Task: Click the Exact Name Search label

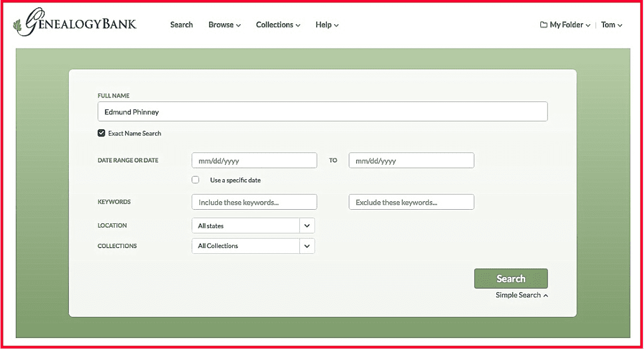Action: [134, 133]
